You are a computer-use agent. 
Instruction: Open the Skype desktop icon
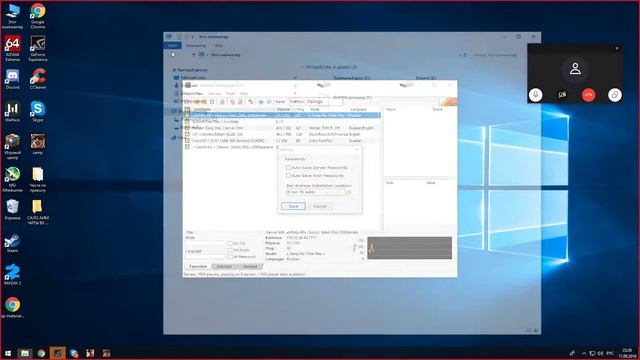click(x=38, y=112)
